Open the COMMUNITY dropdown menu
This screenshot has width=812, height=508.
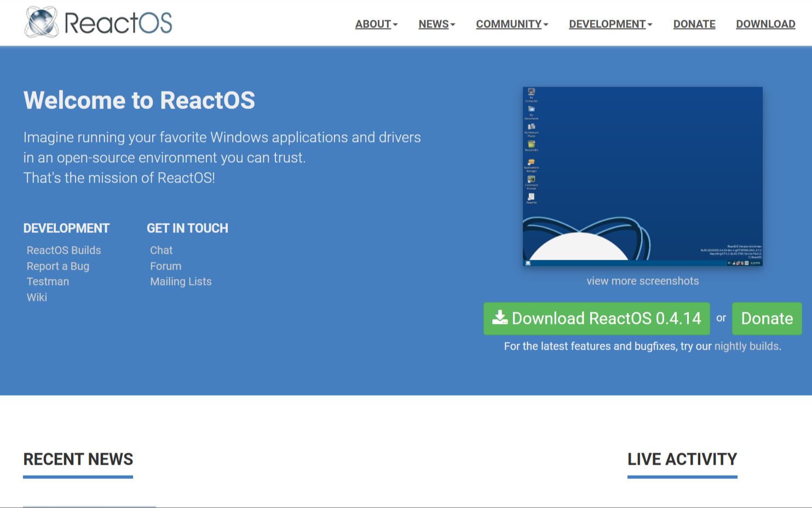512,24
